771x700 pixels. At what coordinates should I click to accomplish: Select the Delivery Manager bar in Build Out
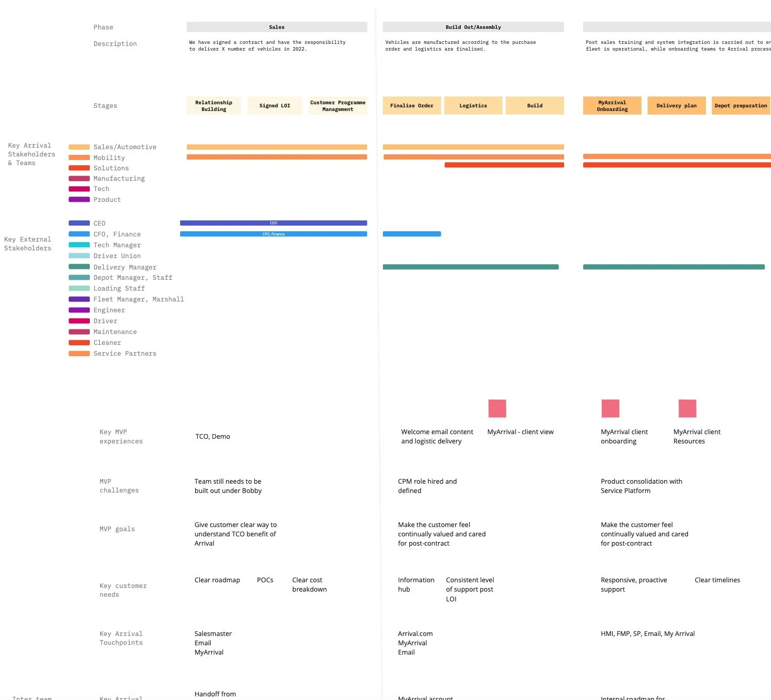point(471,267)
